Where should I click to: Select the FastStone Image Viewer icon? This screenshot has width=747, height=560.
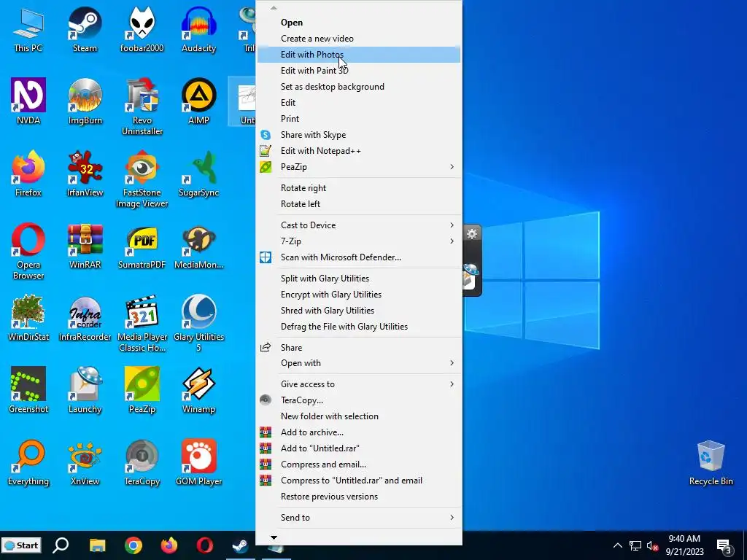click(142, 179)
